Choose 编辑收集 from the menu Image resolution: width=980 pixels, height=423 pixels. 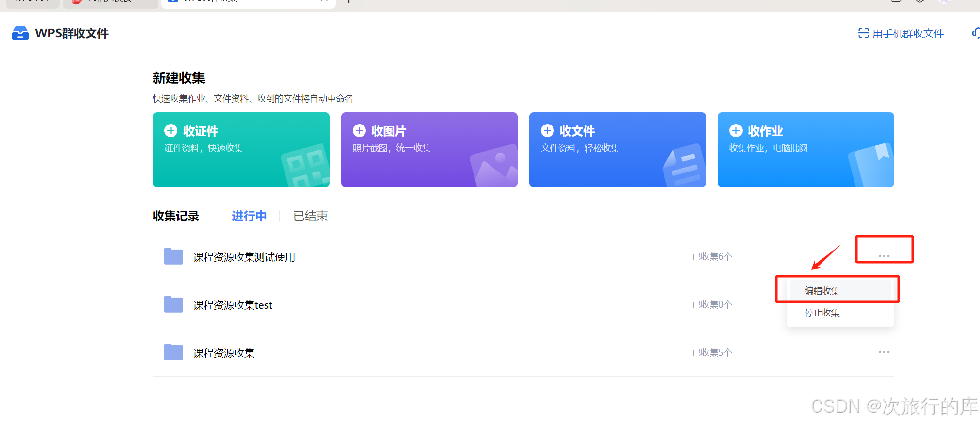coord(840,291)
